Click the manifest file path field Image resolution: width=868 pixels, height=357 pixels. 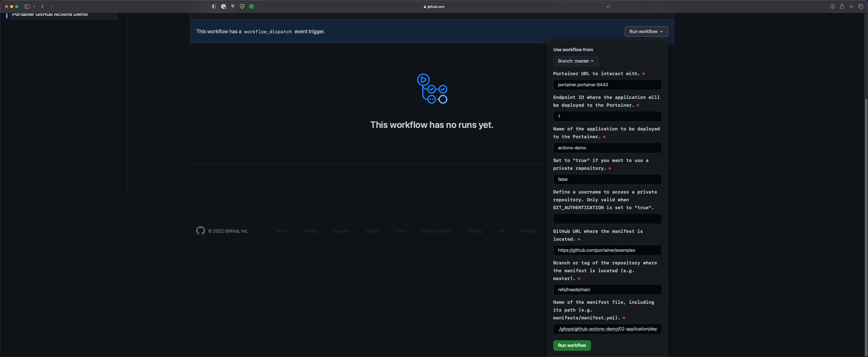[607, 329]
